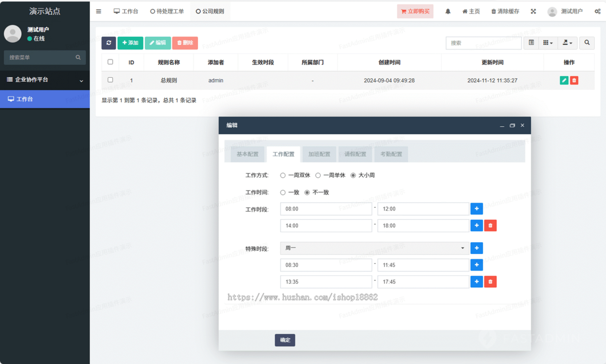The height and width of the screenshot is (364, 606).
Task: Click the 立即购买 button in the header
Action: (x=415, y=11)
